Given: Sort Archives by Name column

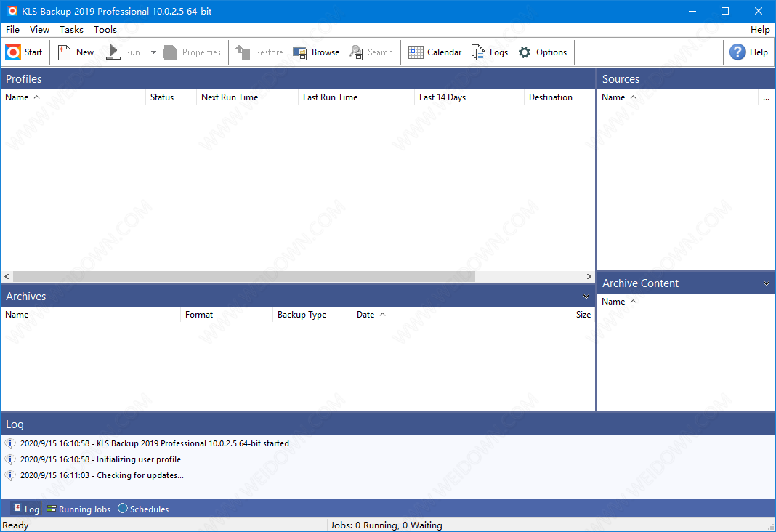Looking at the screenshot, I should point(91,315).
